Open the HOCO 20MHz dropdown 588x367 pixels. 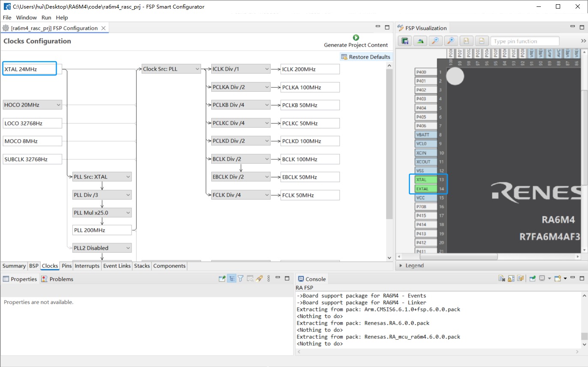point(33,105)
